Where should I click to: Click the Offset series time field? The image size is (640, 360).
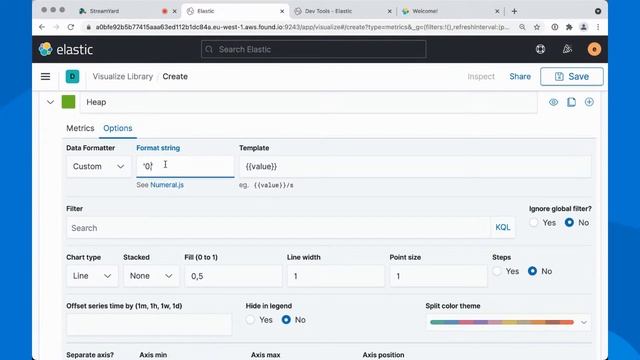coord(149,324)
